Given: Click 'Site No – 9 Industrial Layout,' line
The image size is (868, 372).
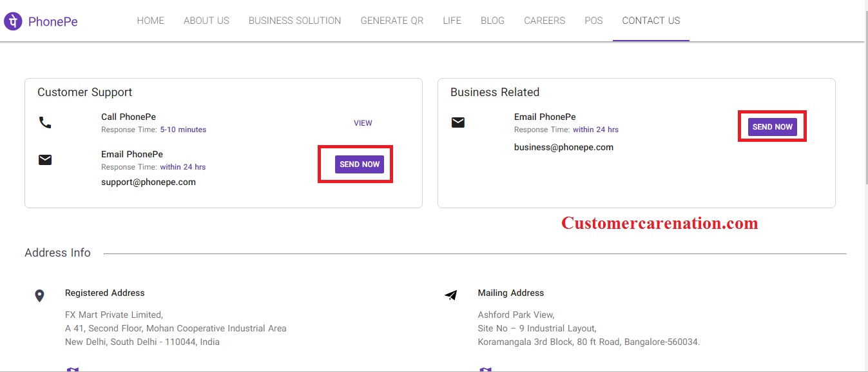Looking at the screenshot, I should [x=537, y=328].
